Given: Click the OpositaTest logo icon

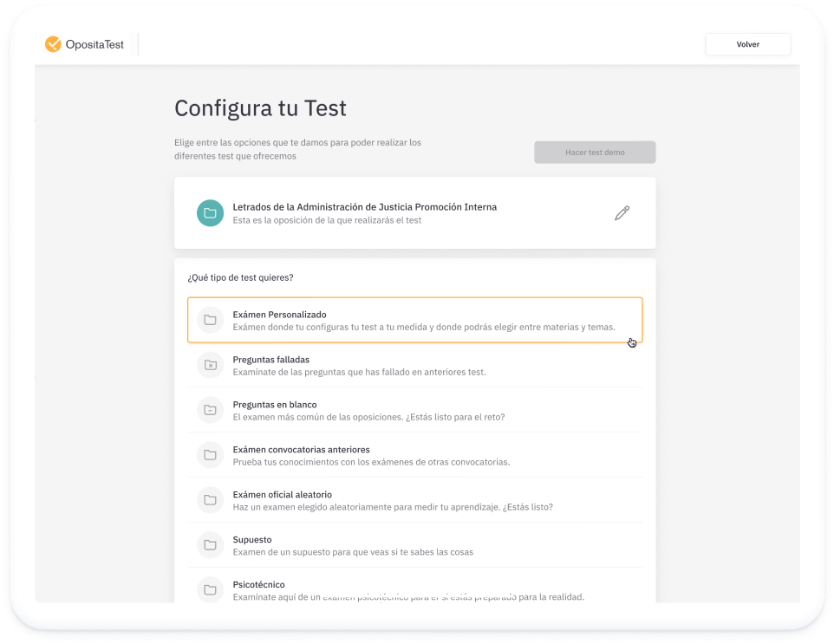Looking at the screenshot, I should 52,43.
